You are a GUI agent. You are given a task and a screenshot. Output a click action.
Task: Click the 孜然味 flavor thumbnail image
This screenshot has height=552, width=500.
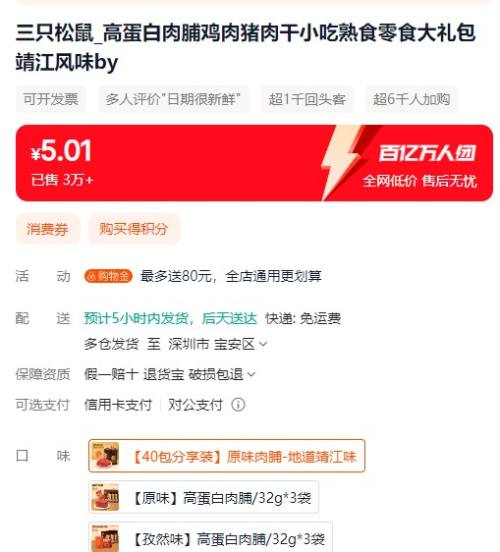pyautogui.click(x=105, y=538)
